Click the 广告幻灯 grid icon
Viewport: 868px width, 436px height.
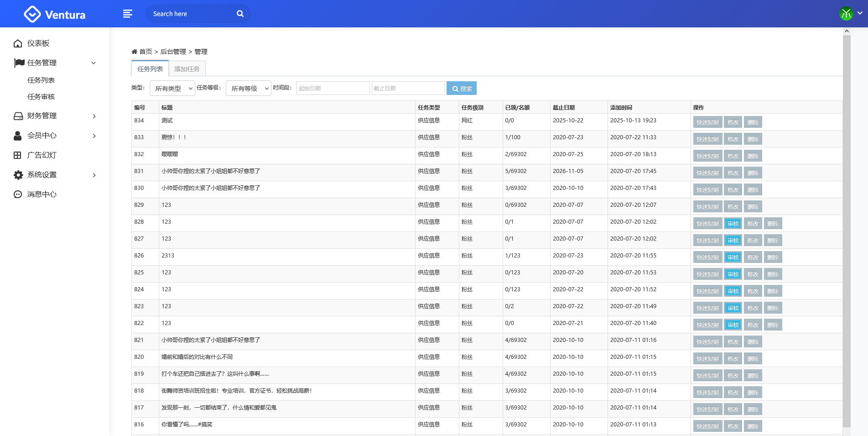click(18, 155)
